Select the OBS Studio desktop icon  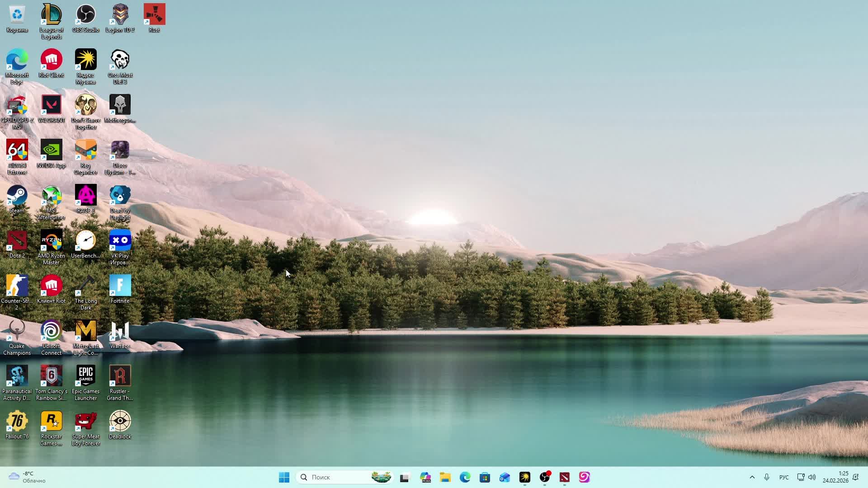85,15
